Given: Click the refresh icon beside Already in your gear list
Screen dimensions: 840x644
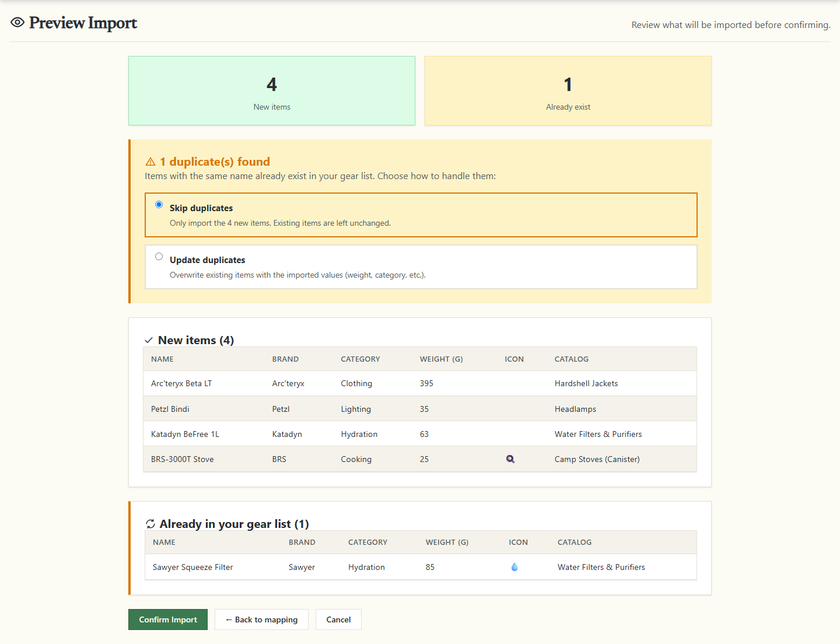Looking at the screenshot, I should 150,524.
